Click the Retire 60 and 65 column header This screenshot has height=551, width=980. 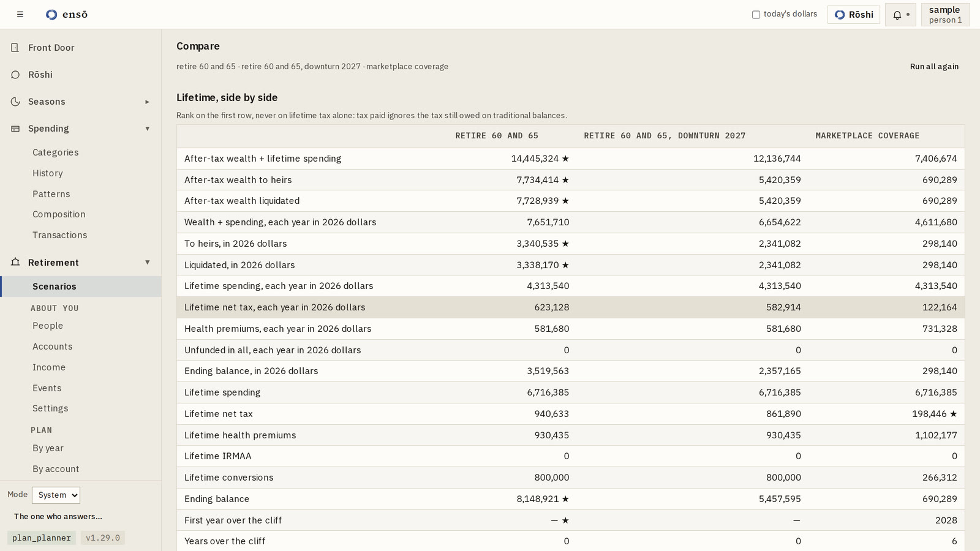coord(497,136)
